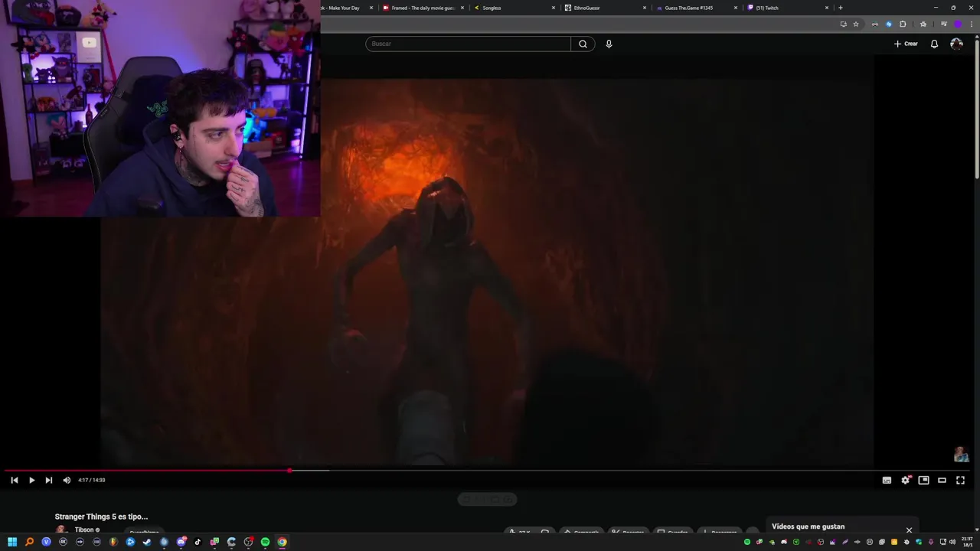Open the Crear menu
This screenshot has width=980, height=551.
[x=906, y=44]
